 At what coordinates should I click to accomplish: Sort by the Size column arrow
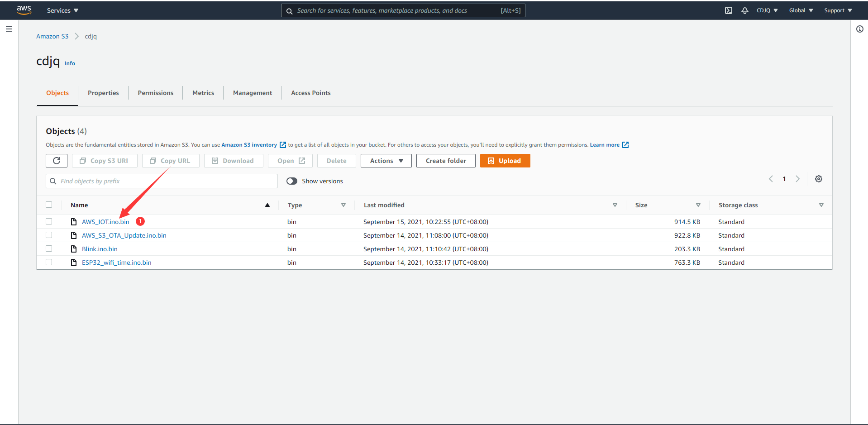698,205
